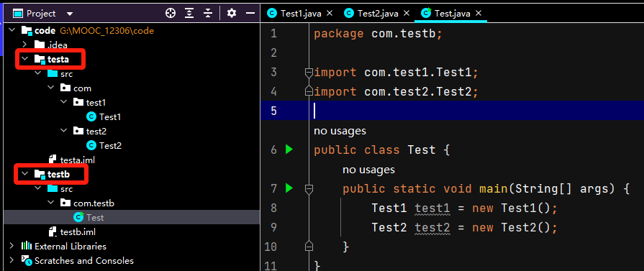Collapse the src folder under testa
The width and height of the screenshot is (644, 271).
[38, 73]
